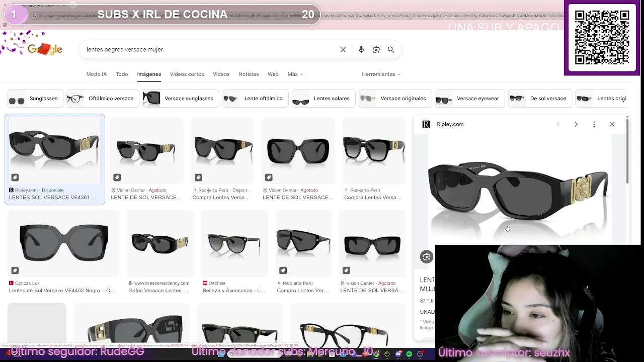This screenshot has width=644, height=362.
Task: Click 'LENTES SOL VERSACE VE4361' result title
Action: pyautogui.click(x=52, y=198)
